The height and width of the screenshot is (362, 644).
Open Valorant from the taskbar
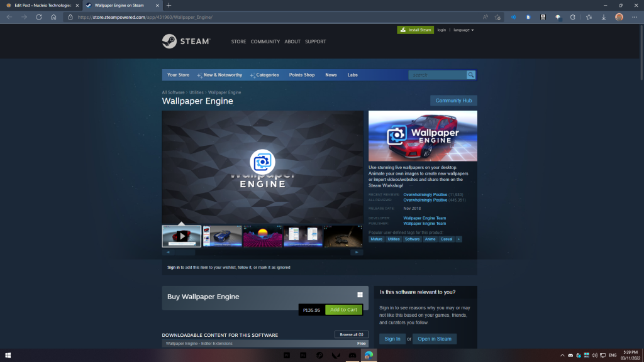[336, 356]
